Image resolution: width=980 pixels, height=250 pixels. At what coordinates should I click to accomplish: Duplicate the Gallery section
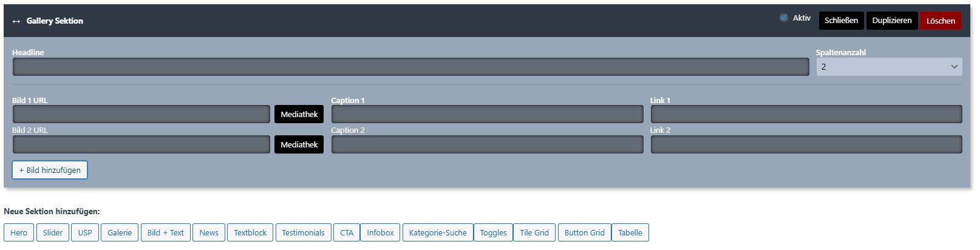[x=891, y=21]
